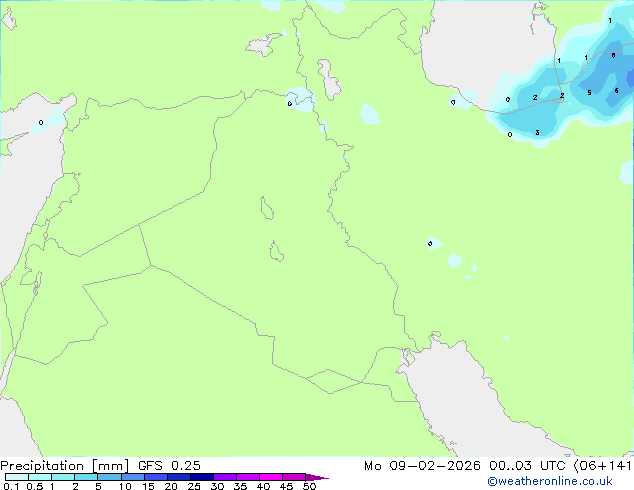The height and width of the screenshot is (490, 634).
Task: Click the '5' precipitation value on the map
Action: coord(589,93)
